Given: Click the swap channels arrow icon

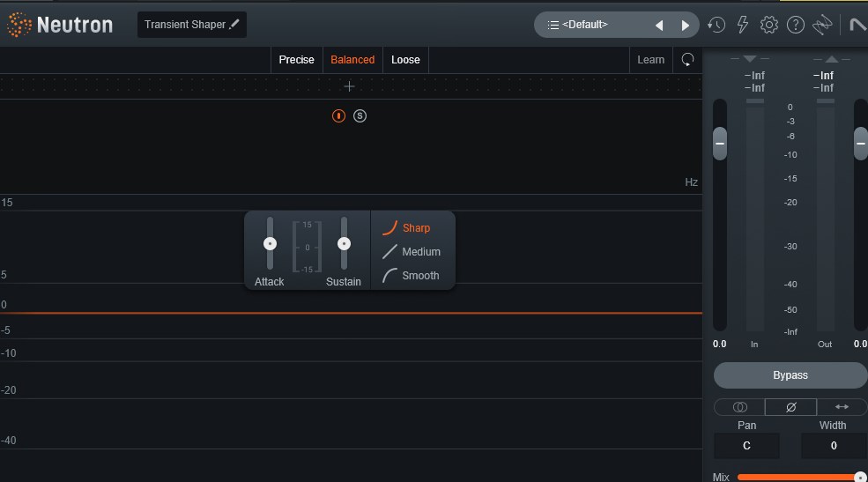Looking at the screenshot, I should click(841, 407).
